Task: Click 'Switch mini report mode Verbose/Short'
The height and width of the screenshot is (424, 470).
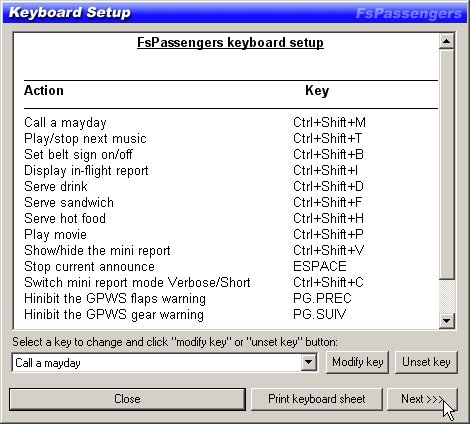Action: [137, 282]
